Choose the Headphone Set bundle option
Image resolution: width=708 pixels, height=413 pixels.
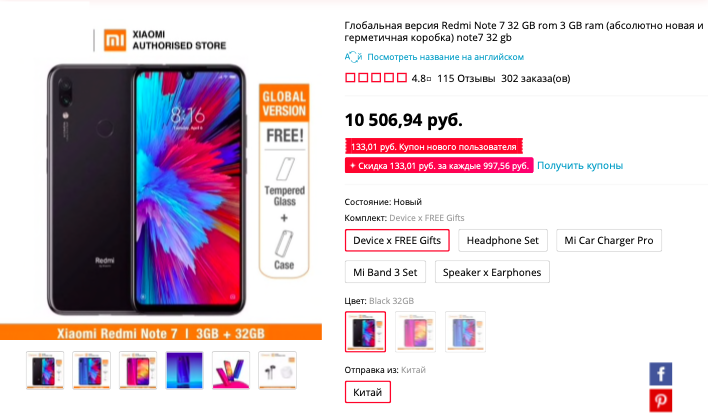pyautogui.click(x=503, y=240)
